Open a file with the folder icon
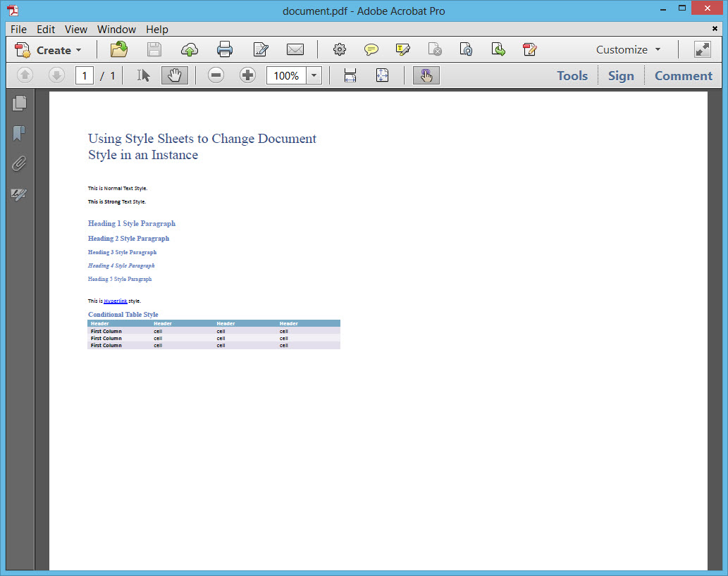Image resolution: width=728 pixels, height=576 pixels. click(x=119, y=49)
